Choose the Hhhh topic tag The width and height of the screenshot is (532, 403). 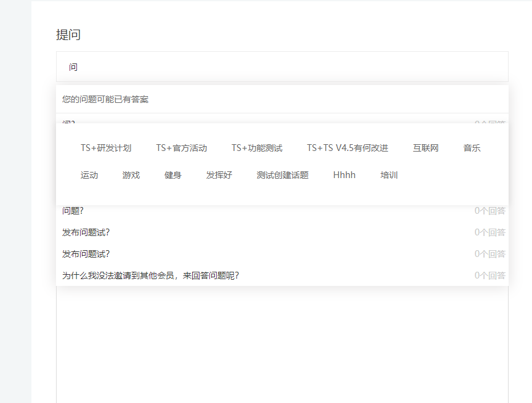[344, 175]
